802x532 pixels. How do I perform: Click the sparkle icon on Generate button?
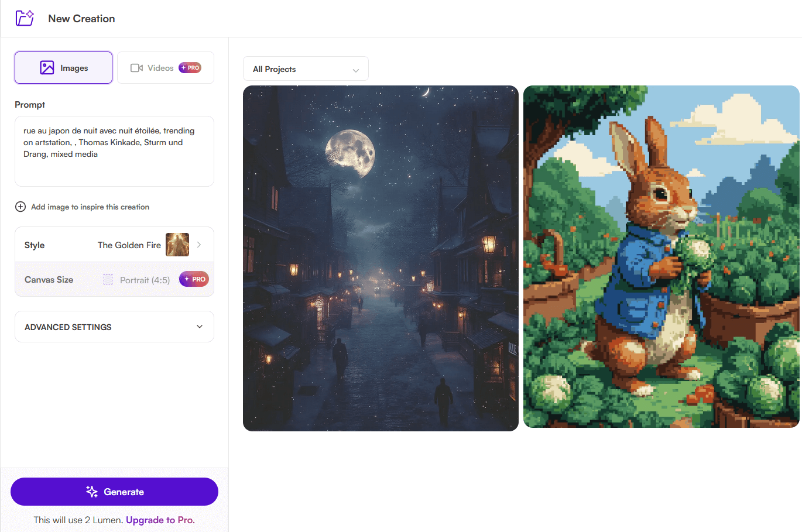92,492
